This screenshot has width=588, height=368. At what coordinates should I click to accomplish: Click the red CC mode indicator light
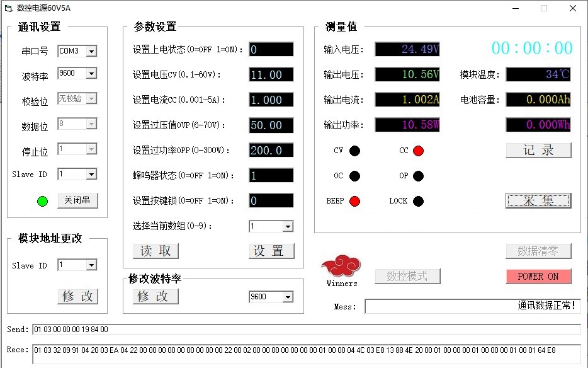[x=418, y=151]
